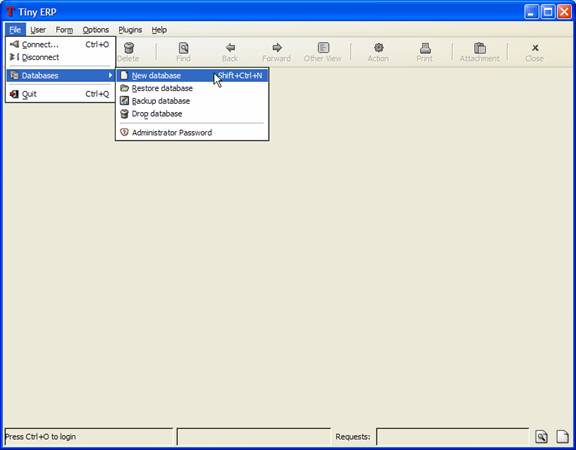
Task: Click the Find toolbar icon
Action: tap(183, 48)
